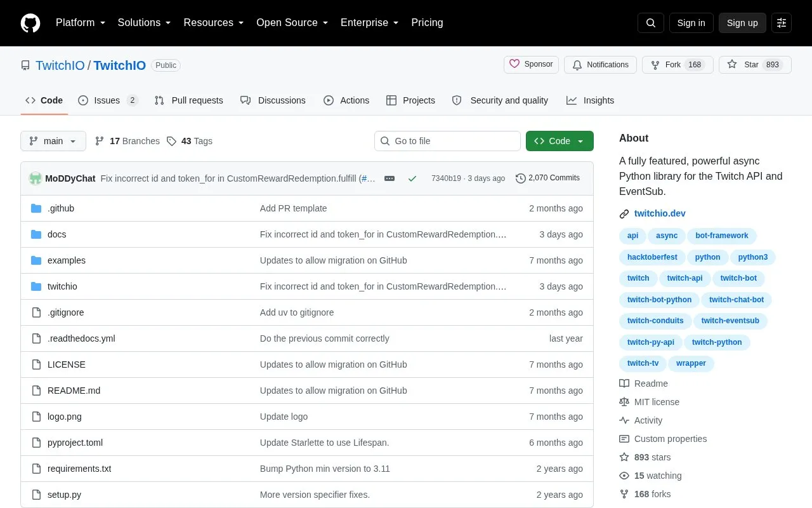Open the appearance settings icon in header

[782, 23]
